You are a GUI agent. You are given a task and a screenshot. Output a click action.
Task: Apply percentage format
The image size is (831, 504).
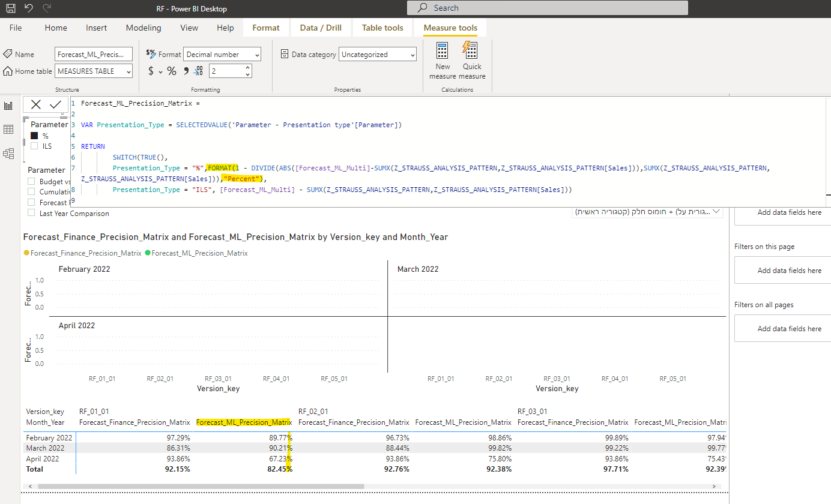tap(172, 71)
